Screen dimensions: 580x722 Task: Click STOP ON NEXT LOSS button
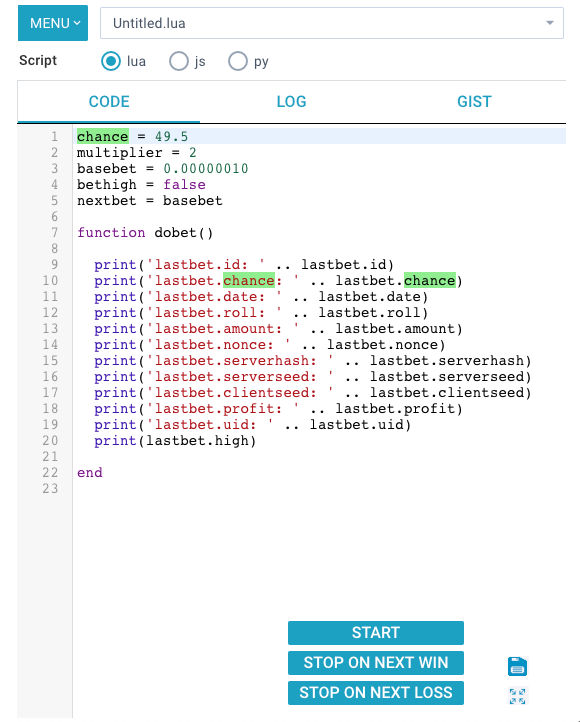(376, 693)
